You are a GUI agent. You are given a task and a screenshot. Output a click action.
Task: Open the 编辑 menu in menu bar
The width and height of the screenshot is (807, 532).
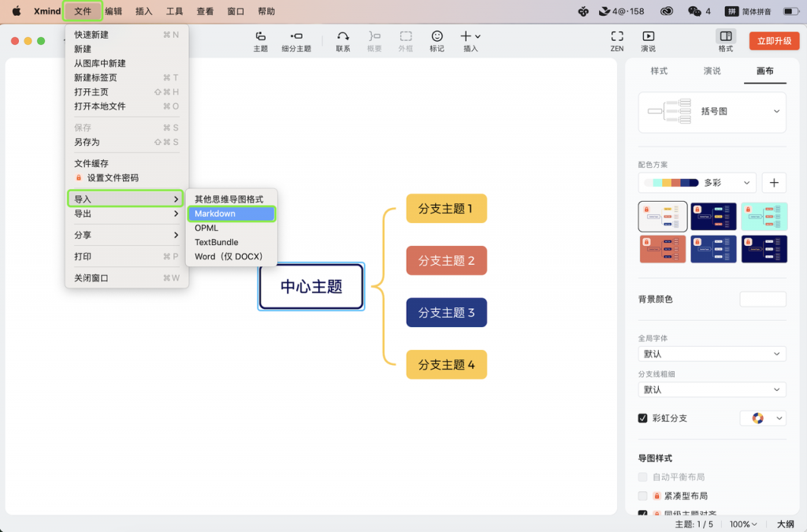pos(113,11)
